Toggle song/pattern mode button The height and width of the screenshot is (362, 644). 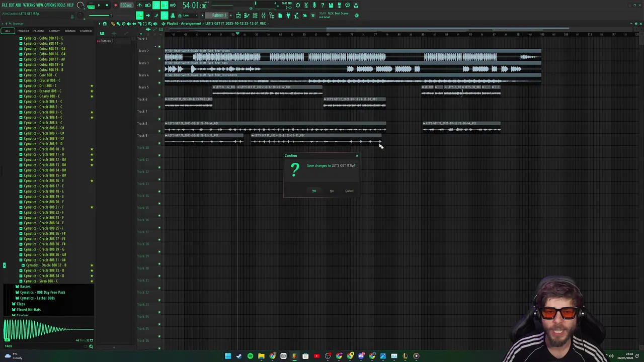[x=91, y=6]
